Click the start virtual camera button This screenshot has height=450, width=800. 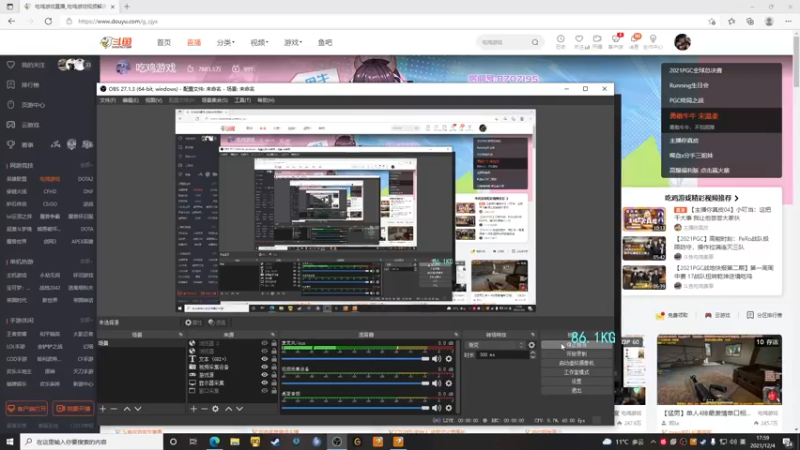[x=577, y=363]
